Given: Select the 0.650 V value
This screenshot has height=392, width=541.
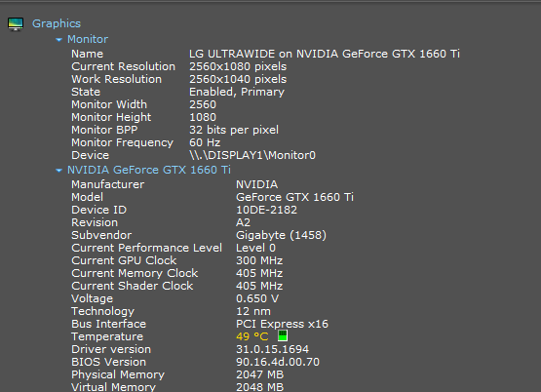Looking at the screenshot, I should (257, 298).
